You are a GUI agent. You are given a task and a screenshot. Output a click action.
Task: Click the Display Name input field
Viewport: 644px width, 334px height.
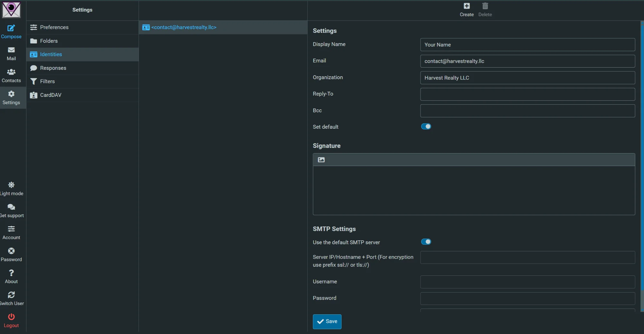pyautogui.click(x=527, y=45)
